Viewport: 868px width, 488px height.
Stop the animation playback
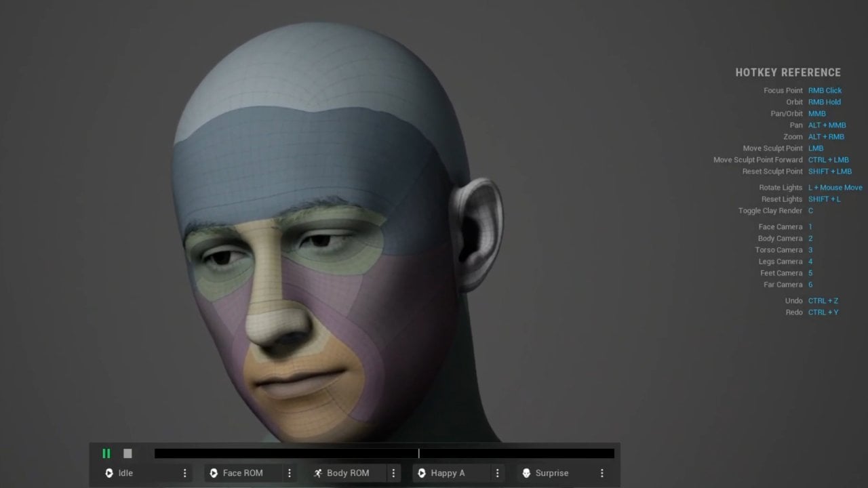point(127,453)
